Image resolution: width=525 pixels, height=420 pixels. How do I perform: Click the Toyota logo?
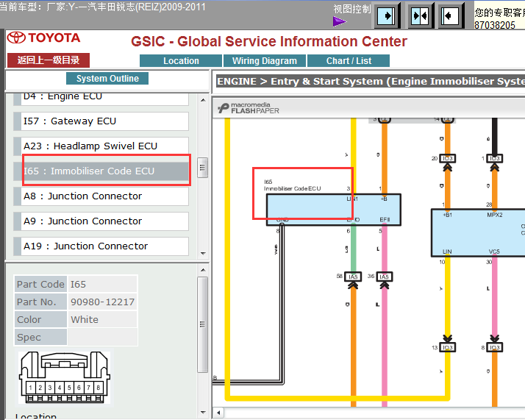44,38
